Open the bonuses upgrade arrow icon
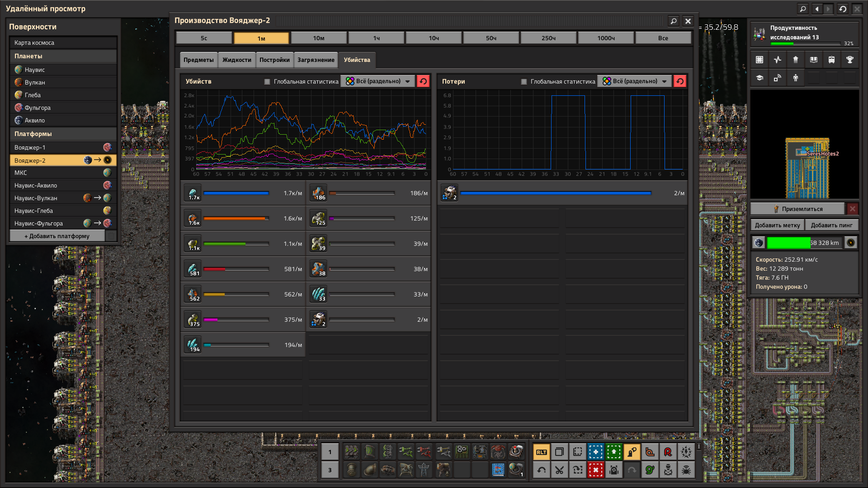Image resolution: width=868 pixels, height=488 pixels. pos(796,60)
